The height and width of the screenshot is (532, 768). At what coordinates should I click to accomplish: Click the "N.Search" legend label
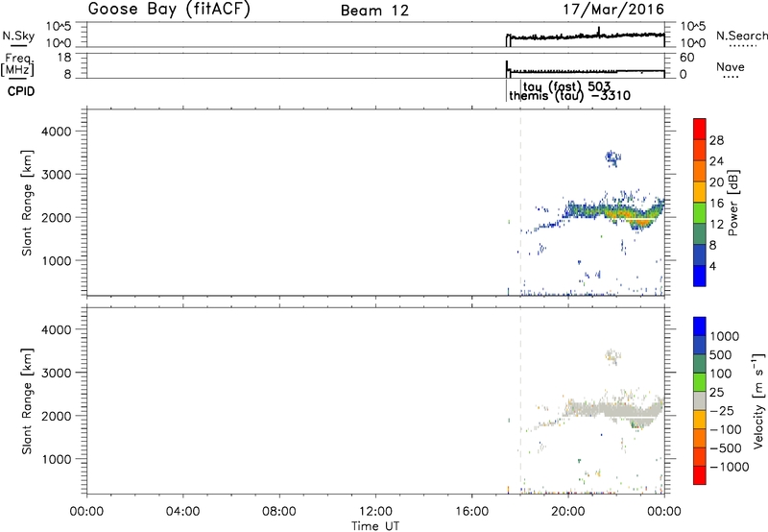(x=742, y=36)
